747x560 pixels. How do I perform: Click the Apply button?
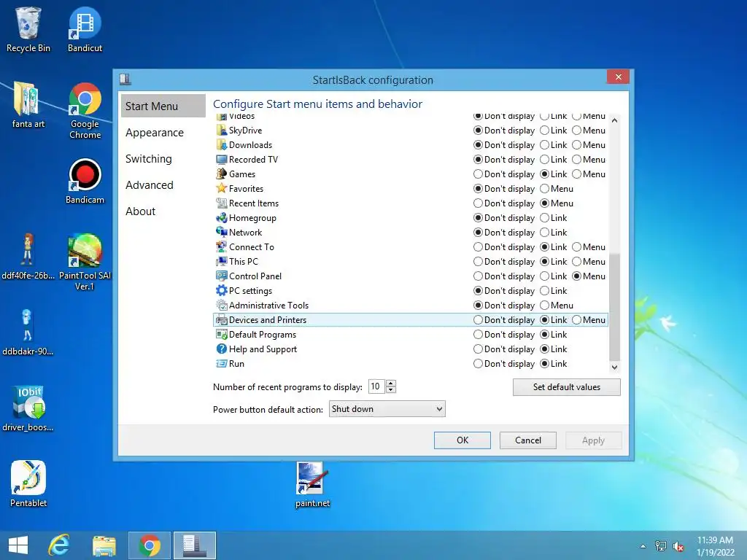click(x=593, y=440)
